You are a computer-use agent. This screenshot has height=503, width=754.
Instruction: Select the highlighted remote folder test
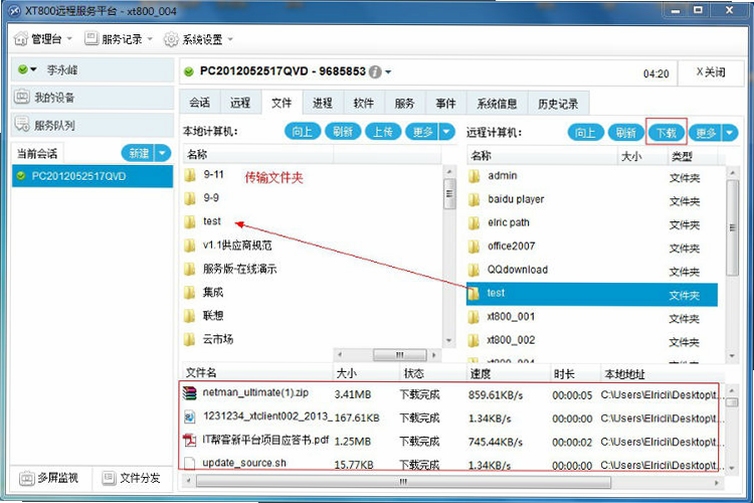point(592,294)
